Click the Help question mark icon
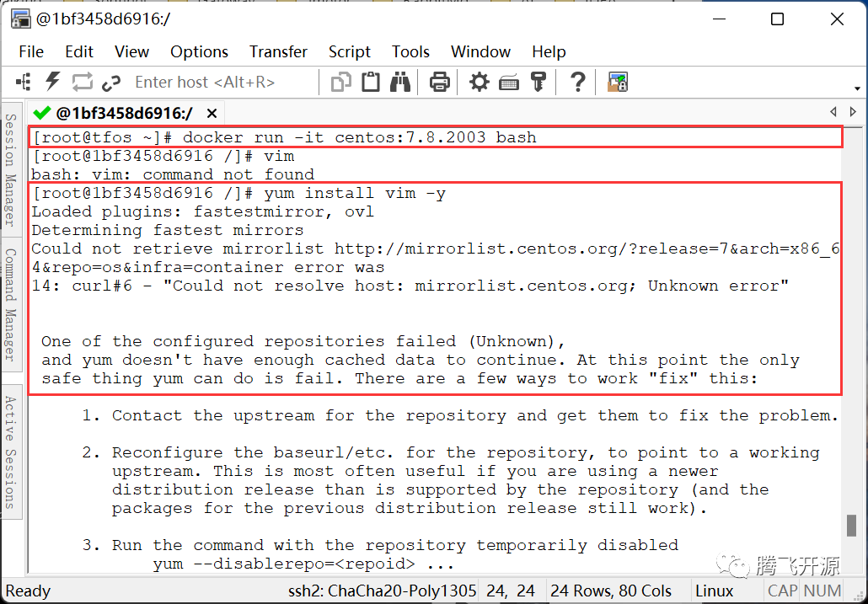This screenshot has height=604, width=868. pyautogui.click(x=577, y=83)
